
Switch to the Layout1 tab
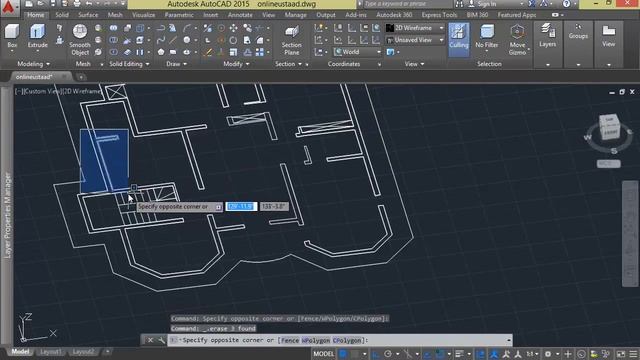pyautogui.click(x=51, y=352)
